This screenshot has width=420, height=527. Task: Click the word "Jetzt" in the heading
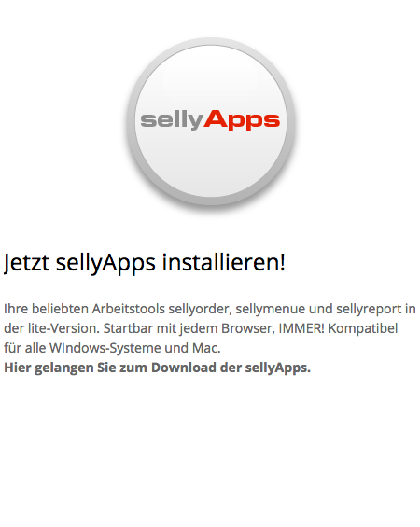pos(26,262)
